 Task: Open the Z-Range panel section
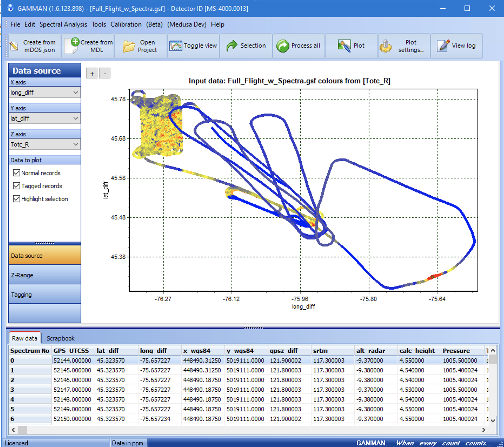coord(45,275)
